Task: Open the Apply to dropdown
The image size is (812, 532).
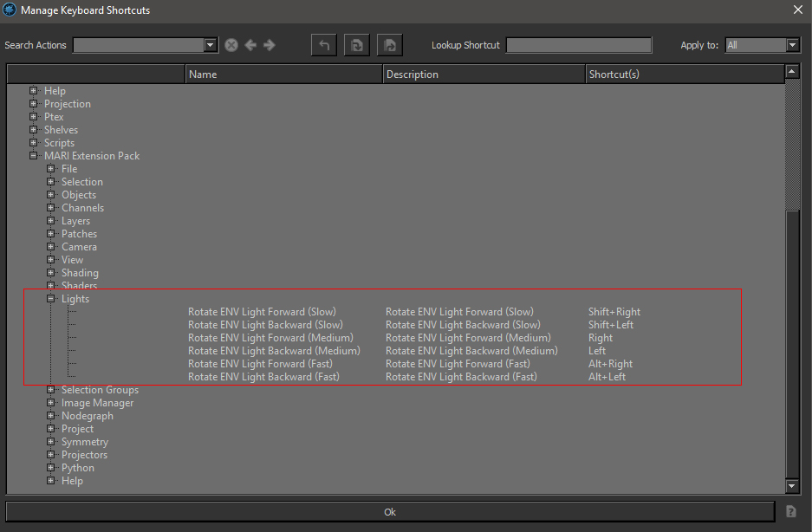Action: (792, 45)
